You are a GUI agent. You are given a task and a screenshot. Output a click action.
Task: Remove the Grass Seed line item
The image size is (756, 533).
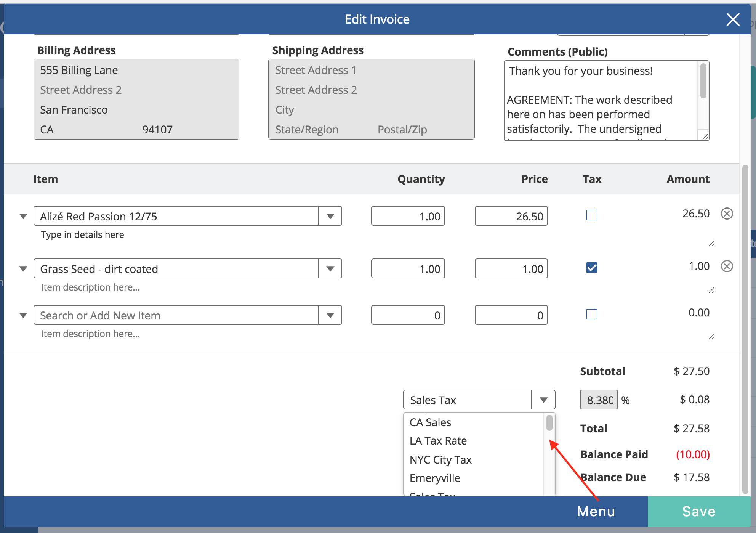(727, 266)
